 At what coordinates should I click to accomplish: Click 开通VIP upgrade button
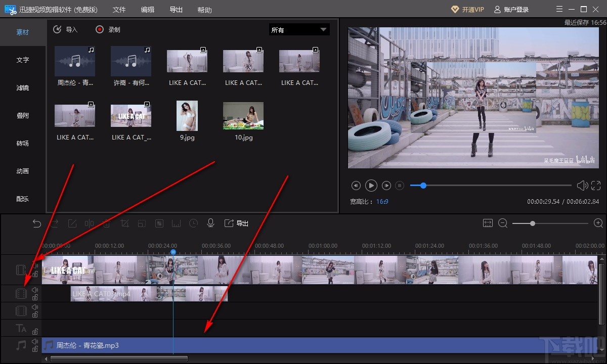point(467,10)
